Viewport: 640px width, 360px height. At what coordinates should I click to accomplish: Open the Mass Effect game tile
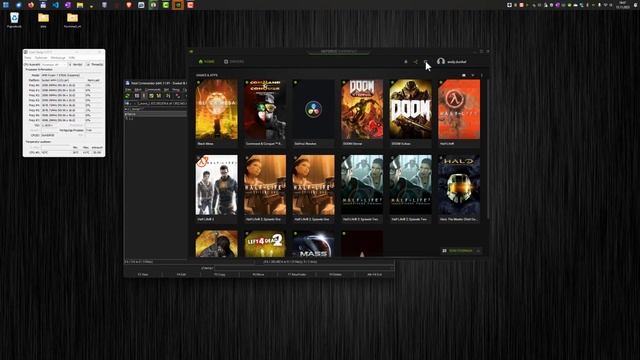click(313, 244)
